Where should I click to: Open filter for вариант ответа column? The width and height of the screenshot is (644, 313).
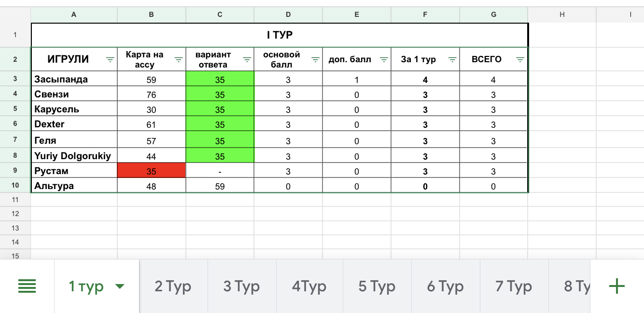tap(247, 60)
